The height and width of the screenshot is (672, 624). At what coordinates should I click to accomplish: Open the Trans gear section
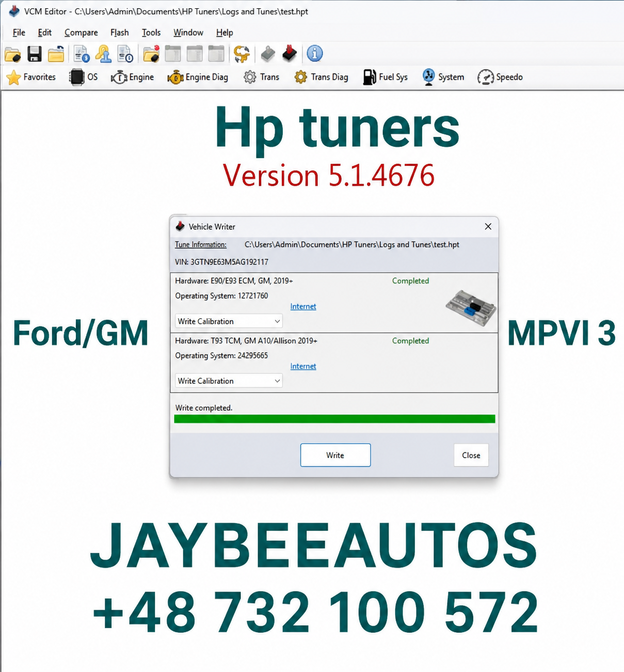261,77
